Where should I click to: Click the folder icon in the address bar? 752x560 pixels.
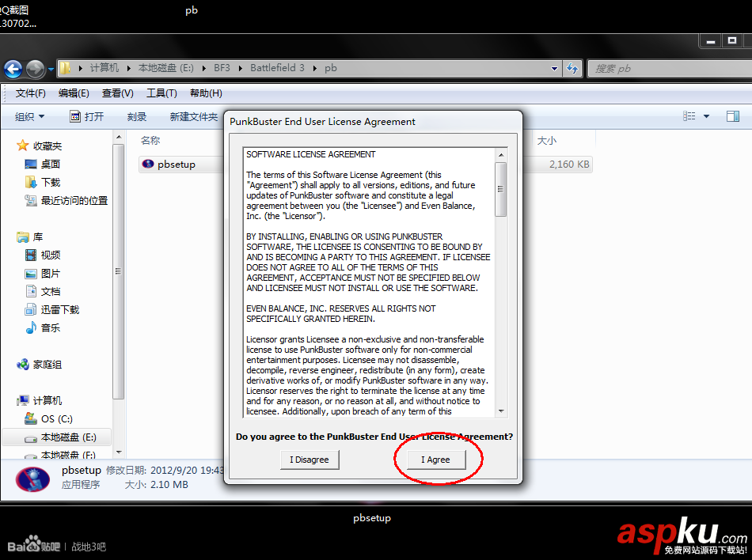click(x=65, y=68)
